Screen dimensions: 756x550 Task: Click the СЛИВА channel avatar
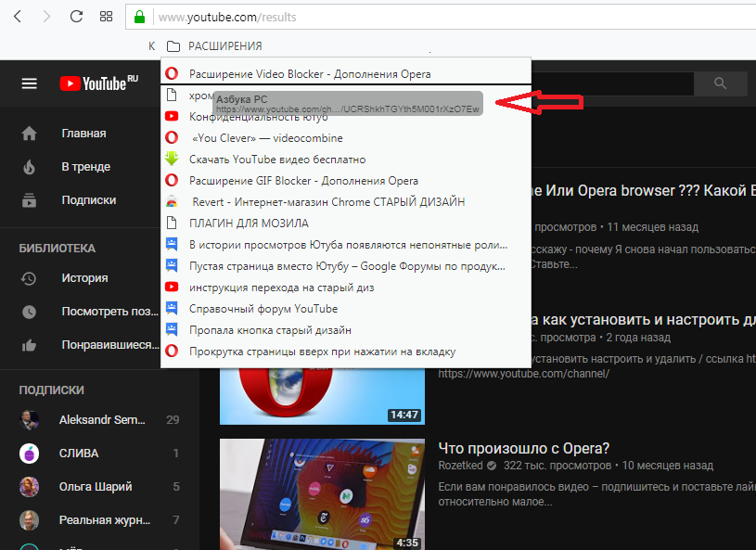point(29,454)
